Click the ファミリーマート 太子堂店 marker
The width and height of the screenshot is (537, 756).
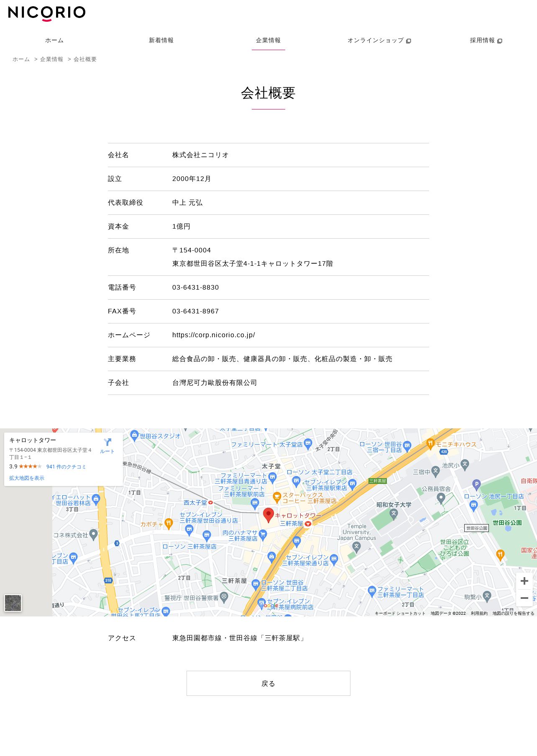click(x=308, y=443)
